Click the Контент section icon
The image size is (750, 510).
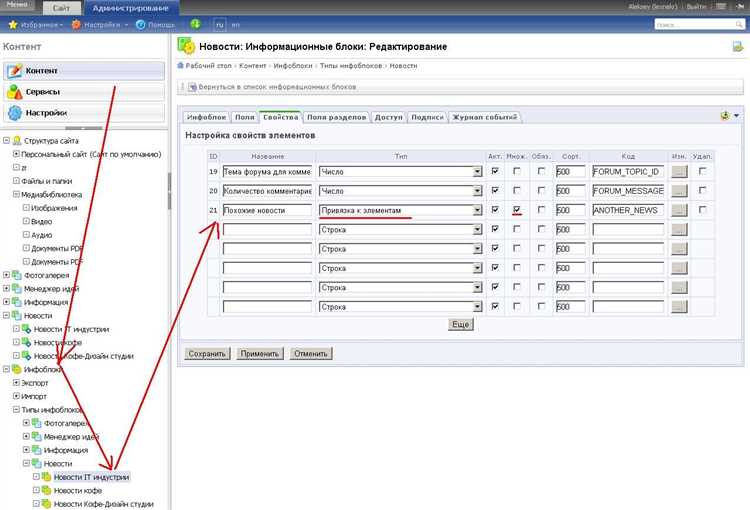coord(15,71)
